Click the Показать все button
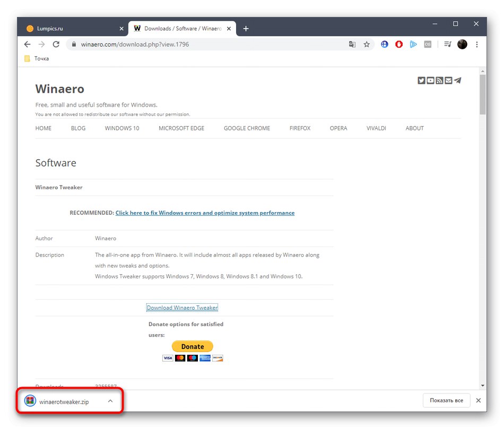 447,400
